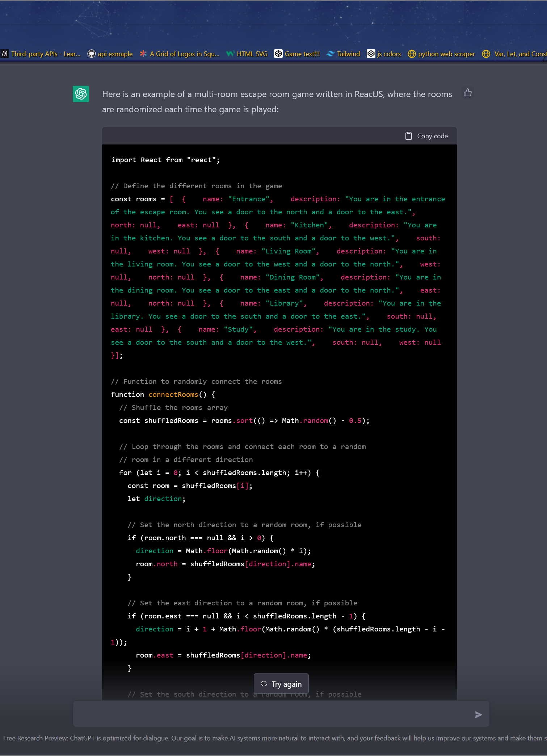
Task: Click the refresh icon inside Try again
Action: click(264, 684)
